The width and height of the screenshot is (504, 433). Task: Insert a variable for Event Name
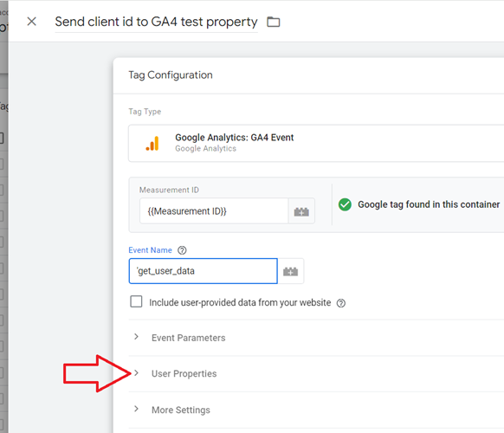(x=291, y=271)
